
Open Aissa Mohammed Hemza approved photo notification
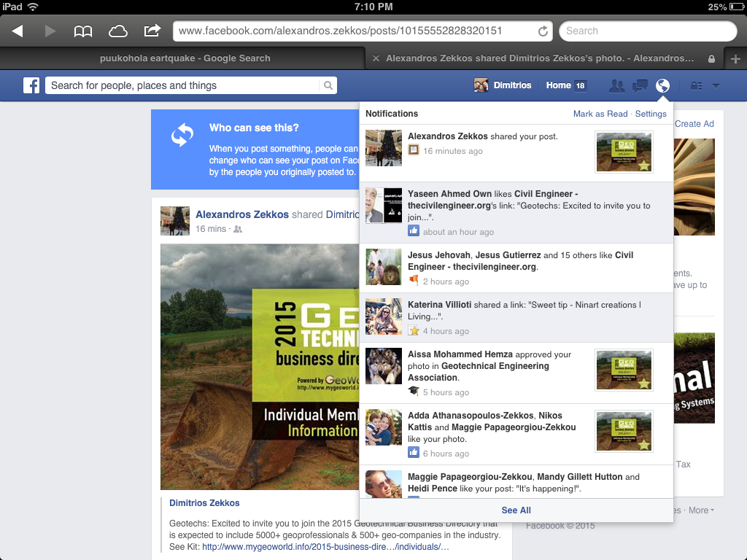[516, 373]
